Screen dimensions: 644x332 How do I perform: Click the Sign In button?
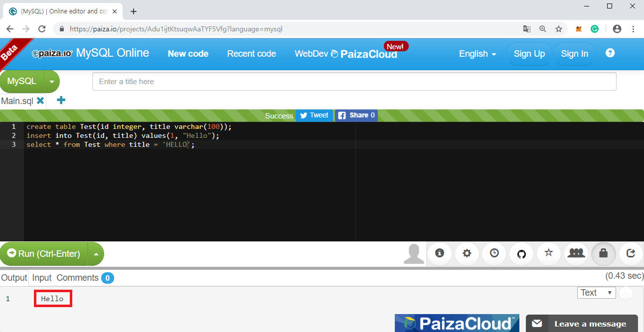(x=575, y=54)
